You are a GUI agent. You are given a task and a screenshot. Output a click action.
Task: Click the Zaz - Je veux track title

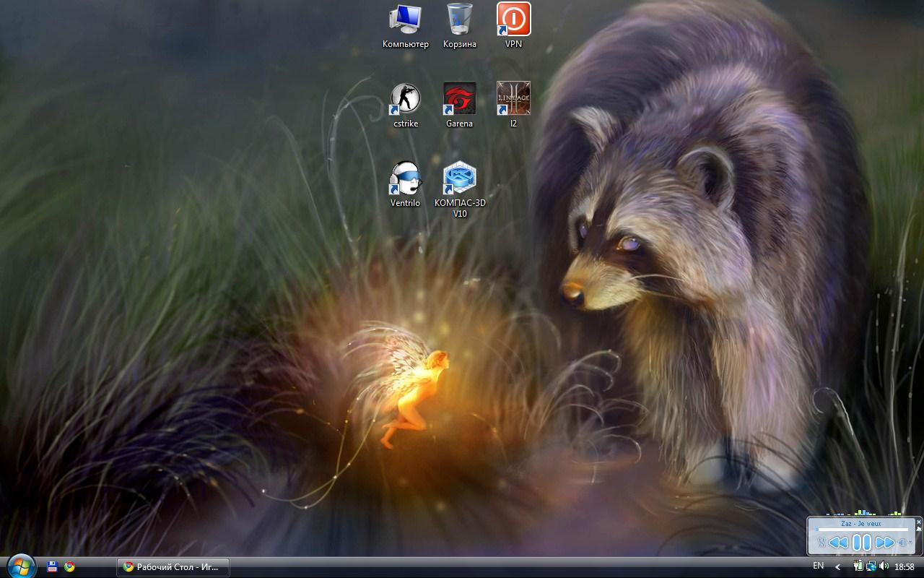861,523
